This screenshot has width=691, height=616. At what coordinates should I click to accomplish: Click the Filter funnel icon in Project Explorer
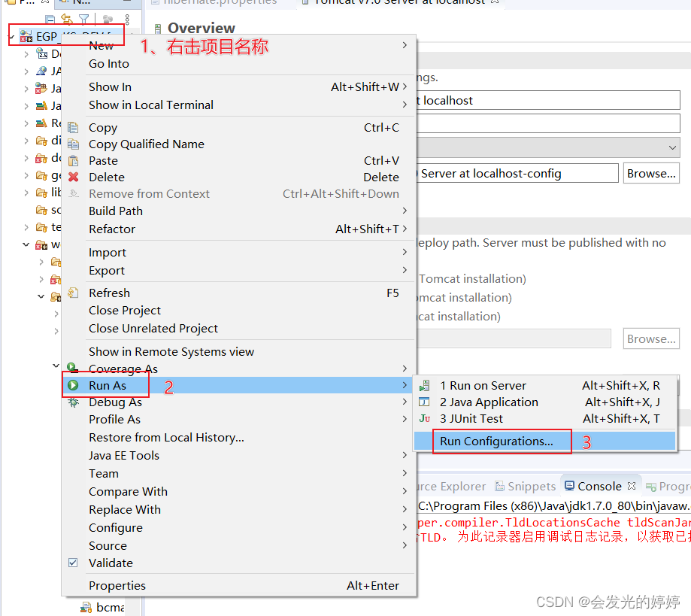point(83,17)
